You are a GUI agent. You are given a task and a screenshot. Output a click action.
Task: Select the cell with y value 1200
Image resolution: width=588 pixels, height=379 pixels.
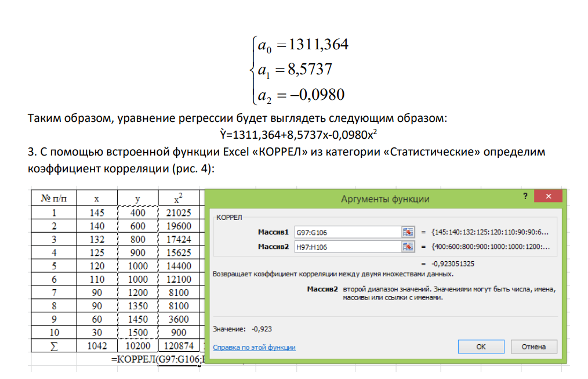(137, 293)
